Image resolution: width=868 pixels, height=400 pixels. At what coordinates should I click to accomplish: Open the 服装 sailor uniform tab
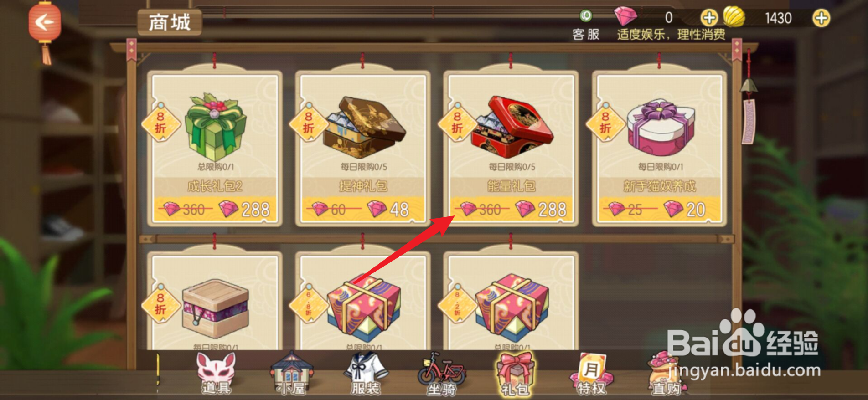366,374
